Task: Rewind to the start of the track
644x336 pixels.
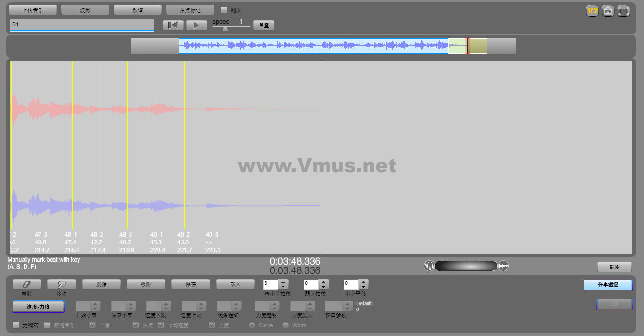Action: (x=172, y=26)
